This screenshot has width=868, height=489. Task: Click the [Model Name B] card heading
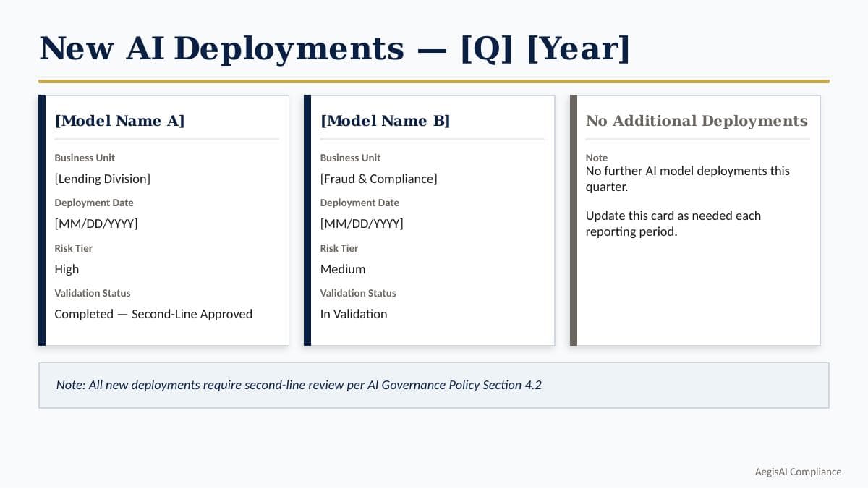click(386, 121)
